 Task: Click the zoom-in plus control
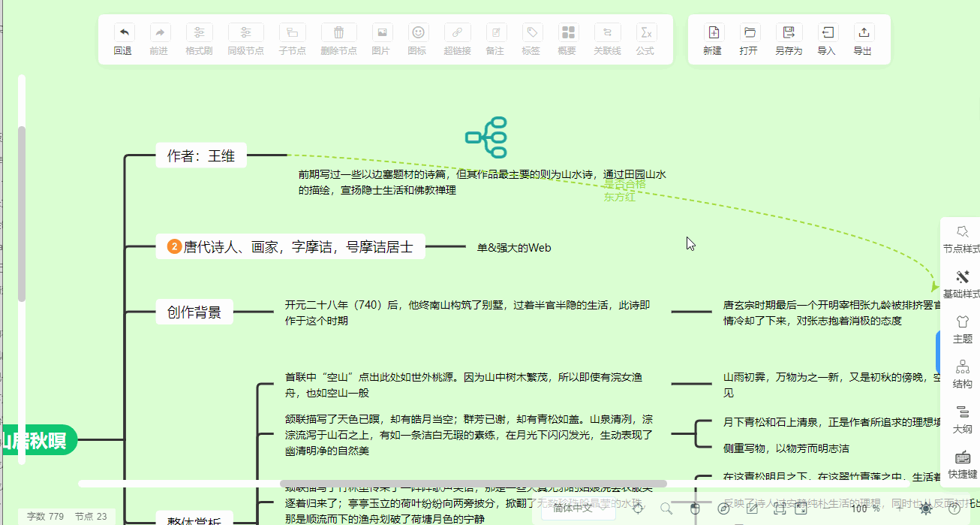pos(899,509)
